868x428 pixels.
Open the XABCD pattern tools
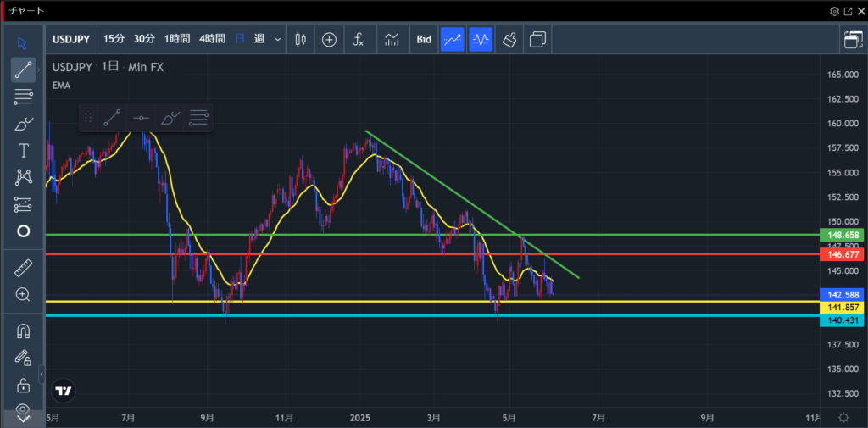[x=23, y=177]
